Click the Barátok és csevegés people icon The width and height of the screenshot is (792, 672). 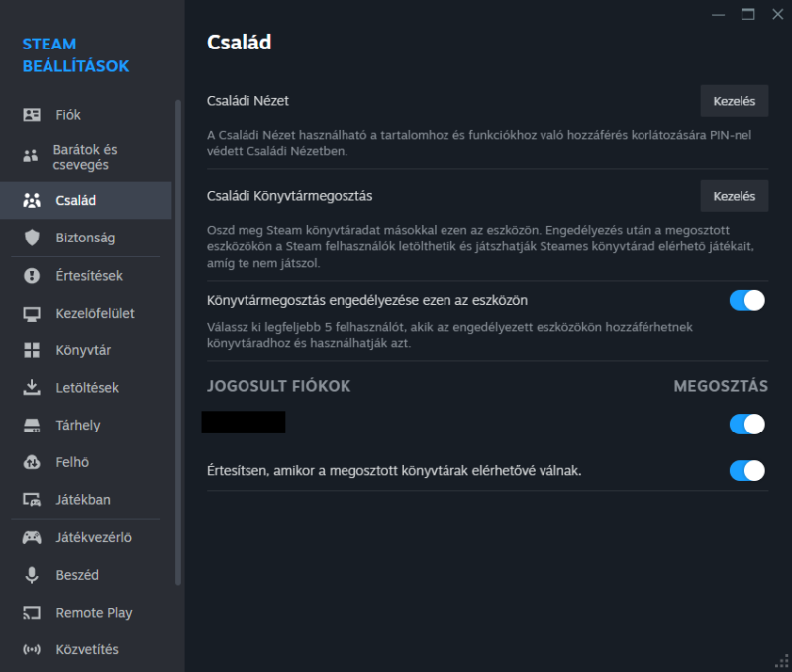click(31, 156)
